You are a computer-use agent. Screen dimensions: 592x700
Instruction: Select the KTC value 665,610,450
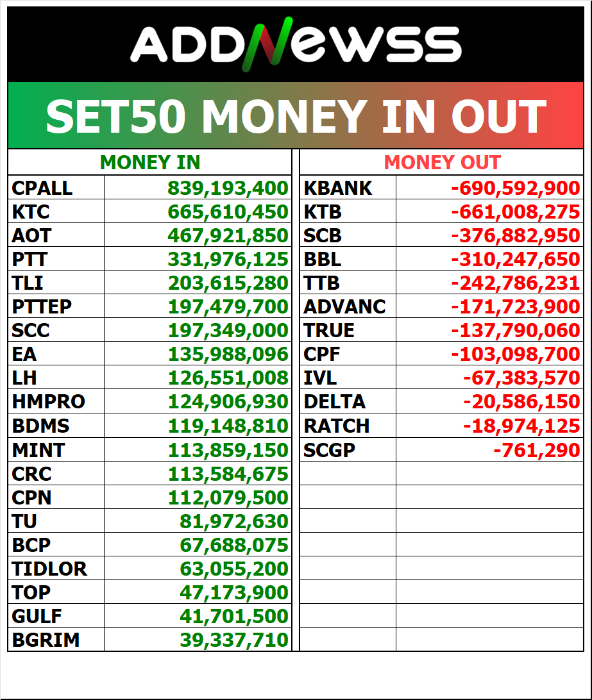pyautogui.click(x=228, y=212)
